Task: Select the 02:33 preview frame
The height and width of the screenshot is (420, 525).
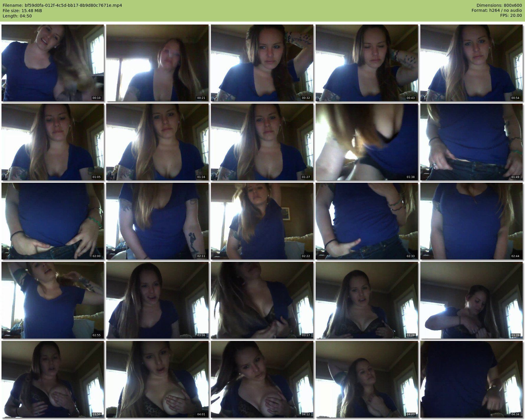Action: [367, 221]
